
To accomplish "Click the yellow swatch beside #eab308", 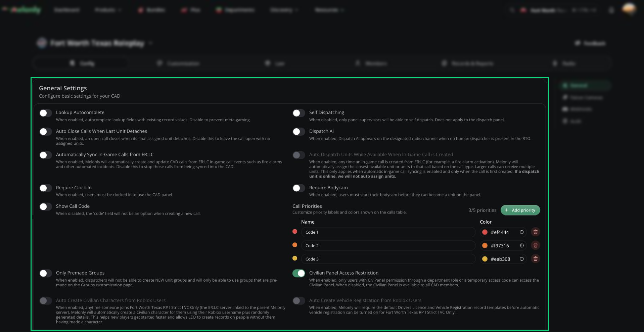I will (x=485, y=259).
